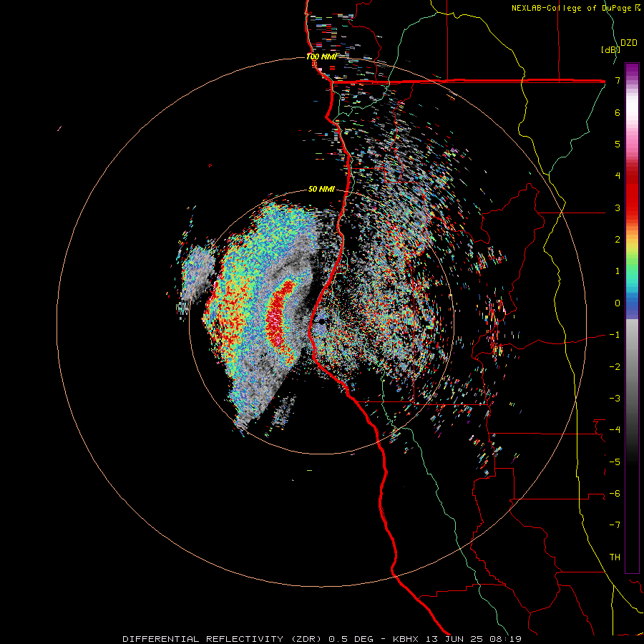Click the KBHX station identifier text

click(x=406, y=639)
